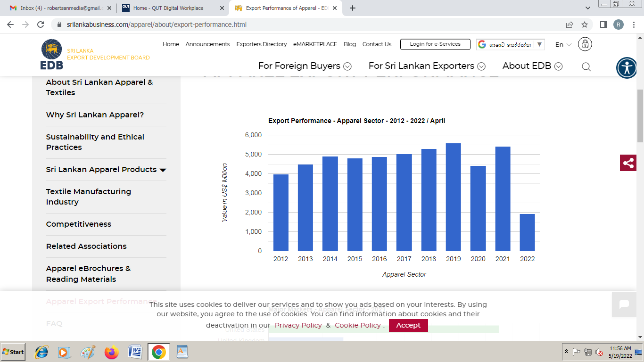Open the browser side panel icon

pos(603,25)
